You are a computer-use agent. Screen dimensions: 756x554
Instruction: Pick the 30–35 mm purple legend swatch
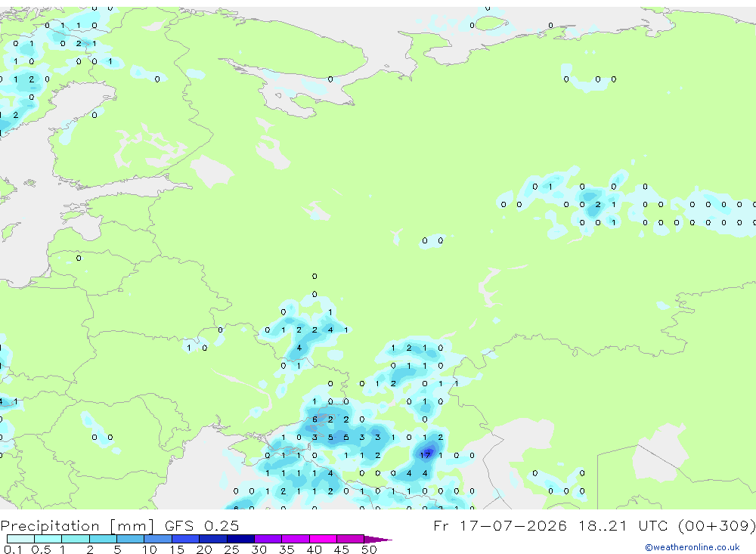268,539
